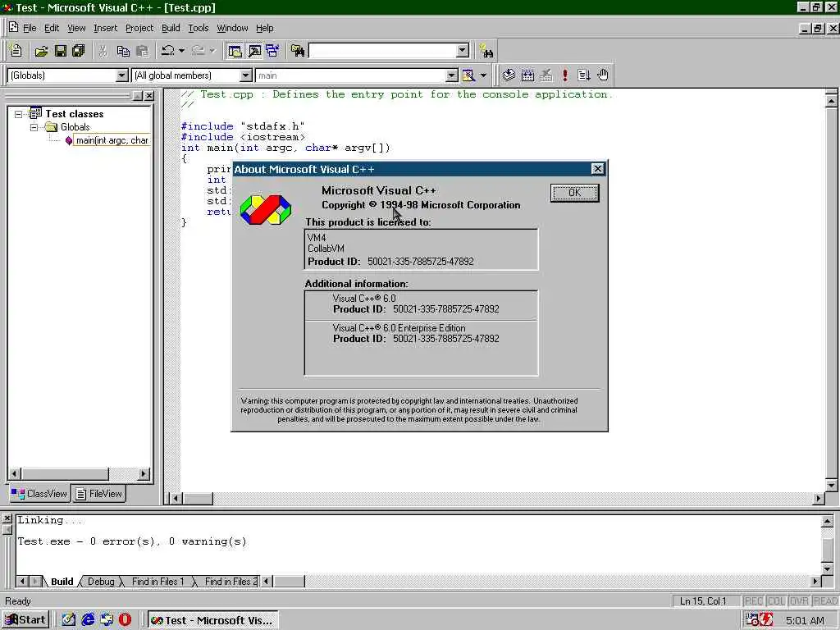Open the (Globals) class dropdown
This screenshot has height=630, width=840.
pyautogui.click(x=122, y=75)
